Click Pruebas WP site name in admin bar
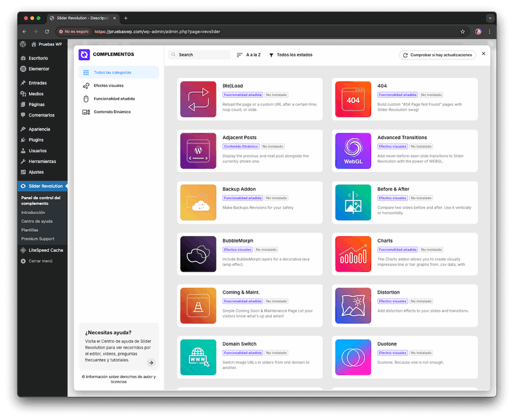 46,44
